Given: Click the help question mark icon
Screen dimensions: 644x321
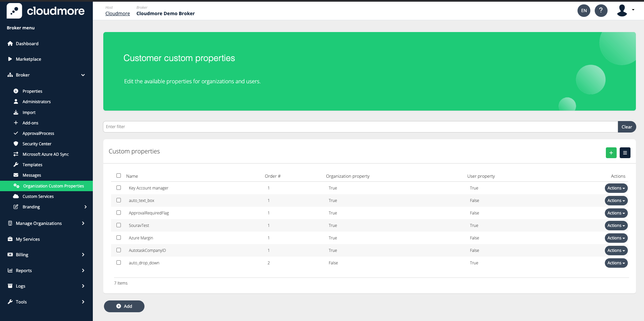Looking at the screenshot, I should [601, 10].
